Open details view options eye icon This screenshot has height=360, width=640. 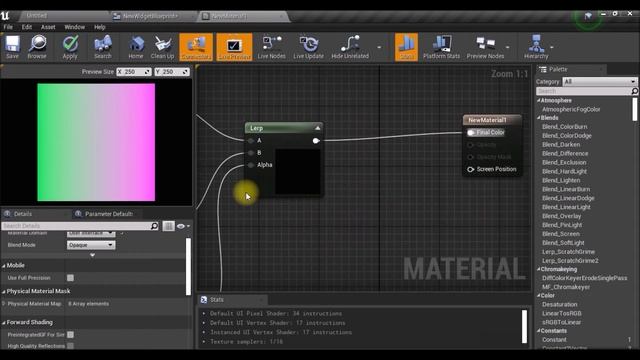pos(183,226)
